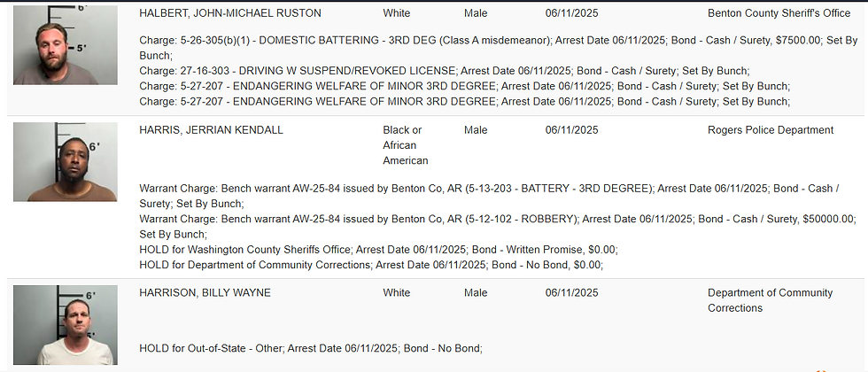Click the HOLD for Washington County Sheriffs Office line
Screen dimensions: 868x372
pos(379,250)
